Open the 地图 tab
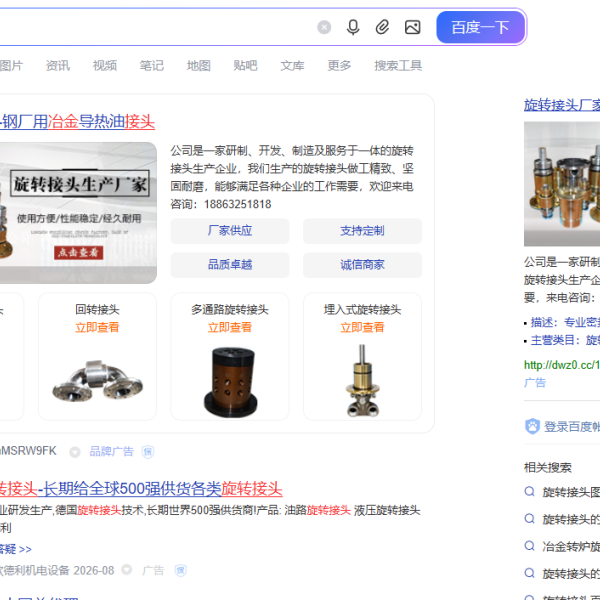 point(199,66)
